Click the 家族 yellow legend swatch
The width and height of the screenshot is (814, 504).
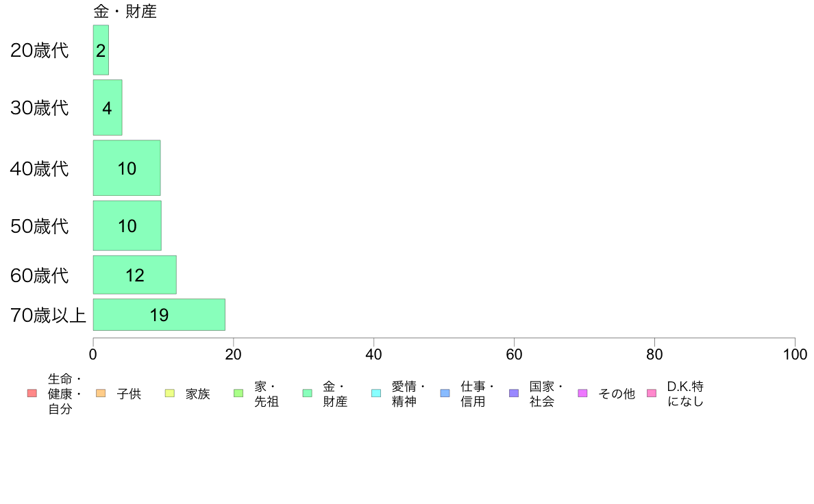coord(170,394)
